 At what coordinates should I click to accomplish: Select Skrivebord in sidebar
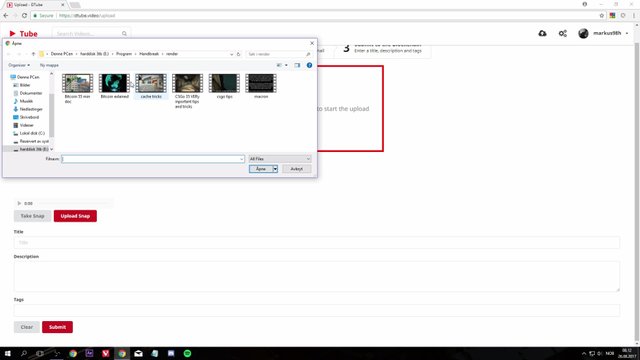[29, 117]
